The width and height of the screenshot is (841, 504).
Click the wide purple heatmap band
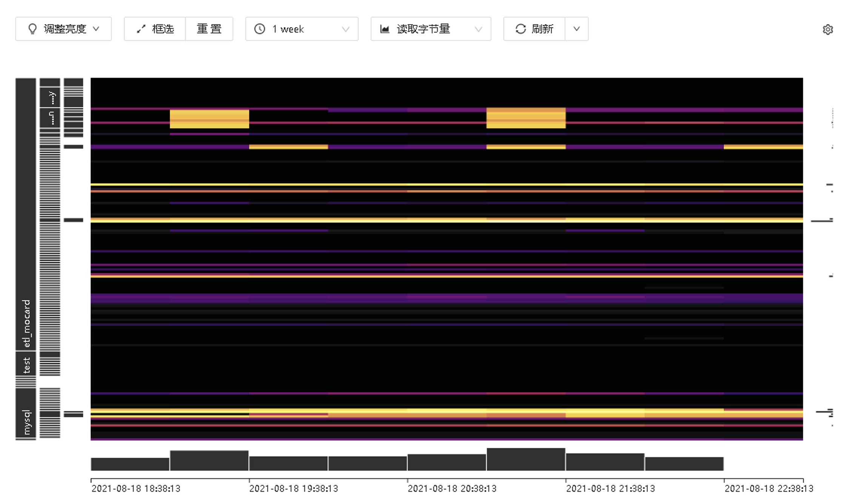446,298
